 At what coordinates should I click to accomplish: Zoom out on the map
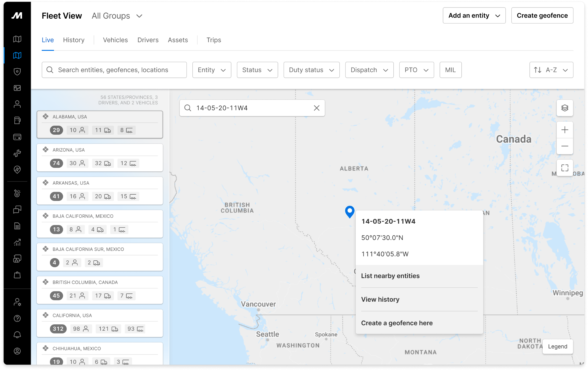point(564,146)
